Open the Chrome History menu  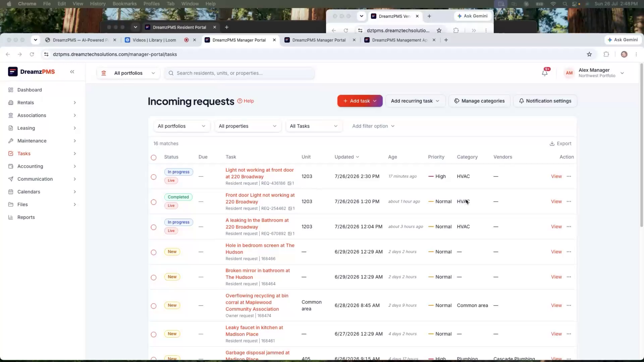tap(98, 4)
